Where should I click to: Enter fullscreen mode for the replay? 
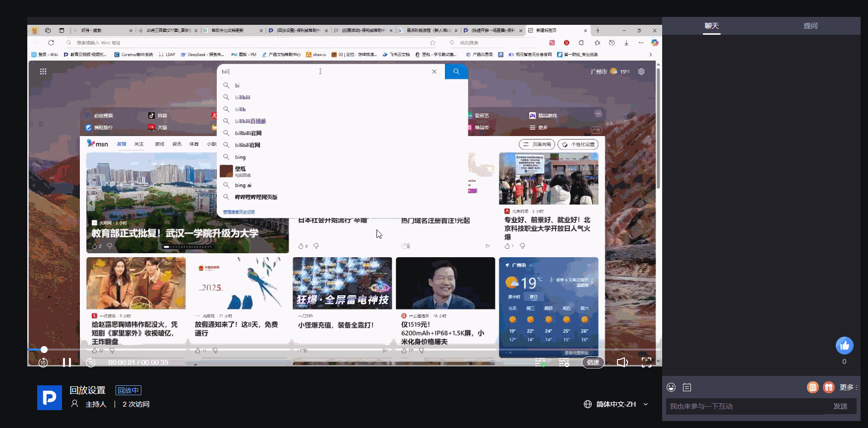pyautogui.click(x=646, y=362)
